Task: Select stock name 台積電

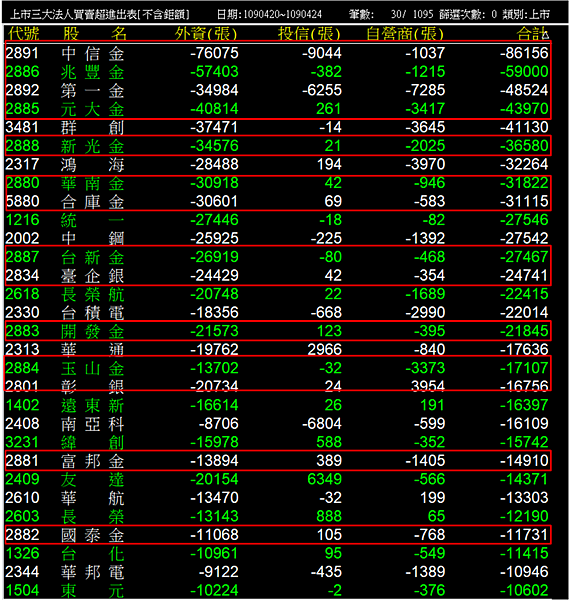Action: (93, 312)
